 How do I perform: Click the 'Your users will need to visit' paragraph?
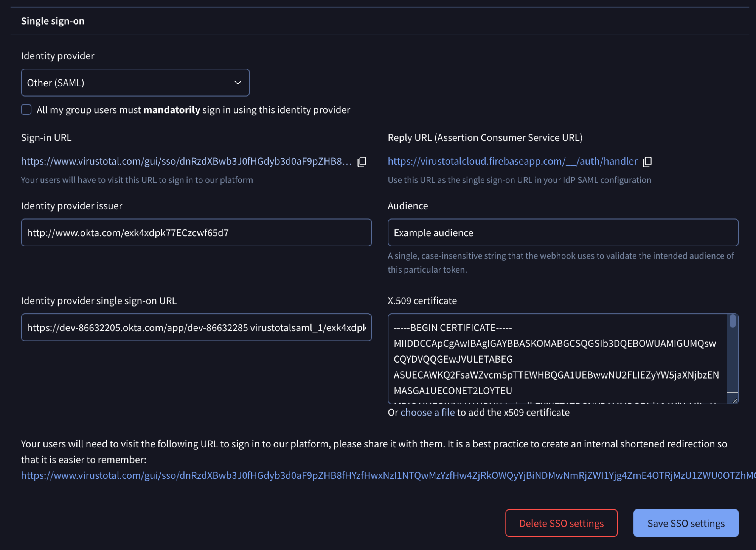[x=374, y=452]
